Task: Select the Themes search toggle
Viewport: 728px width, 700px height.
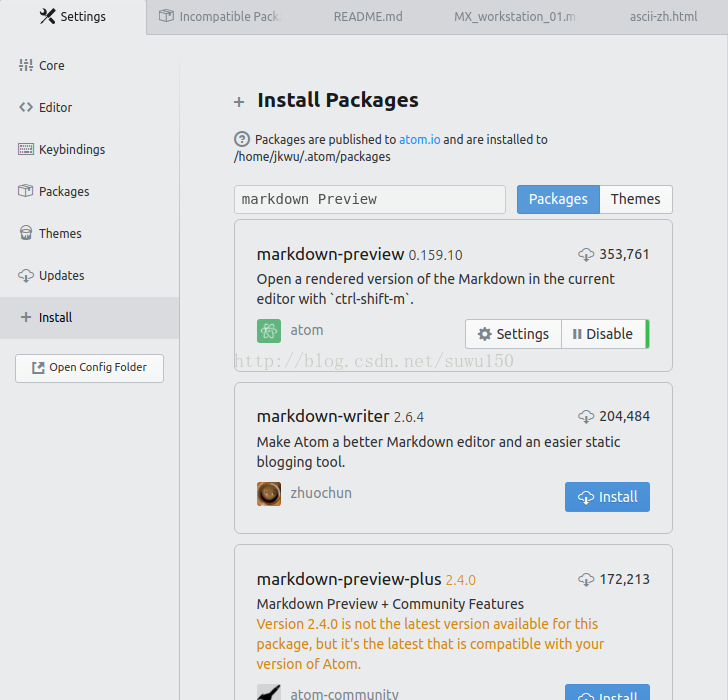Action: [636, 200]
